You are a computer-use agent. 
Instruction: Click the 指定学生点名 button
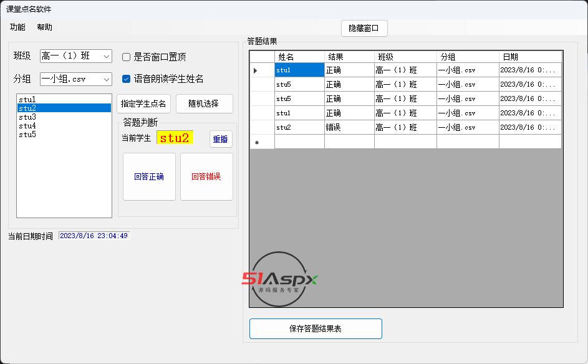[143, 104]
